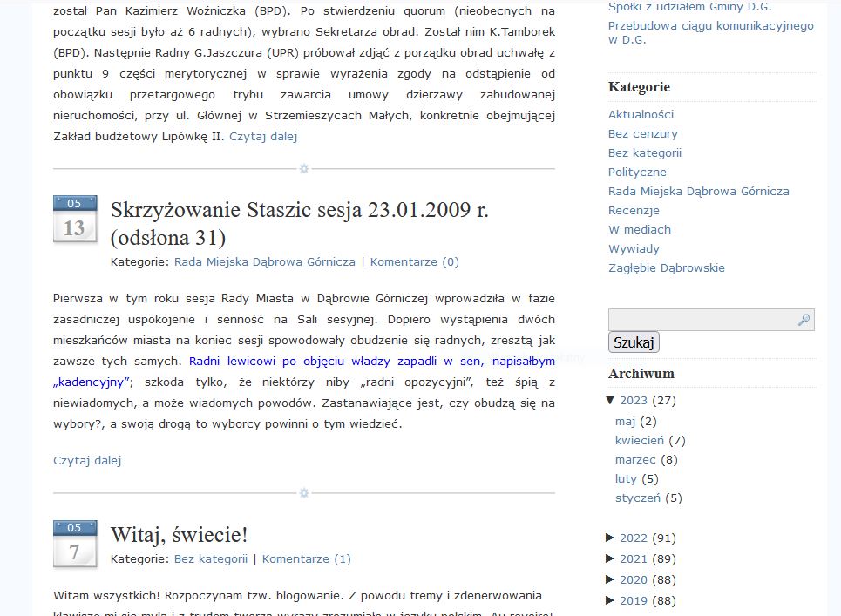Expand the 2019 archive year triangle

(610, 600)
